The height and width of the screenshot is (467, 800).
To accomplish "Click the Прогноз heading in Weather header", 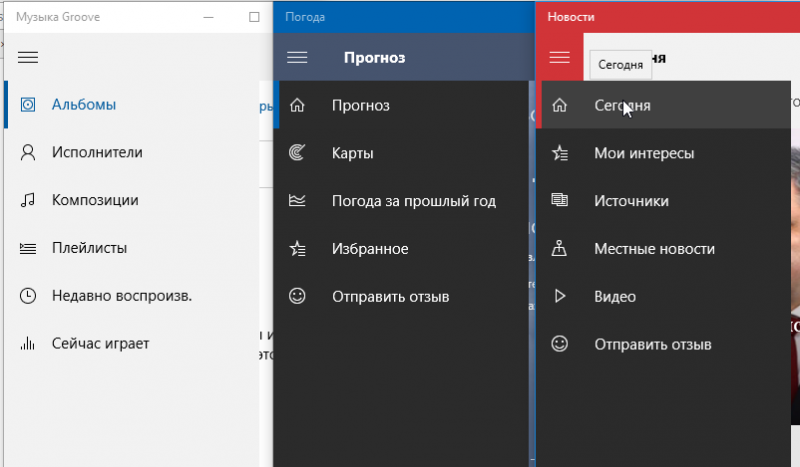I will tap(374, 58).
